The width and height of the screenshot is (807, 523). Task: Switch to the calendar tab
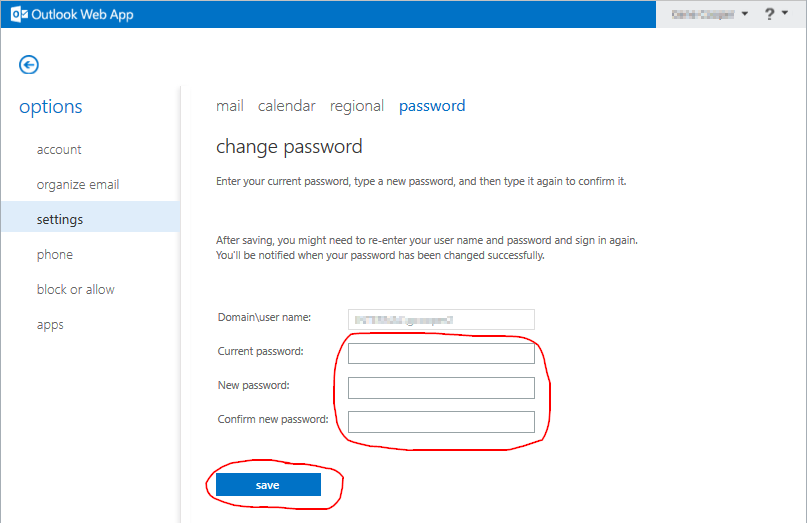[287, 106]
